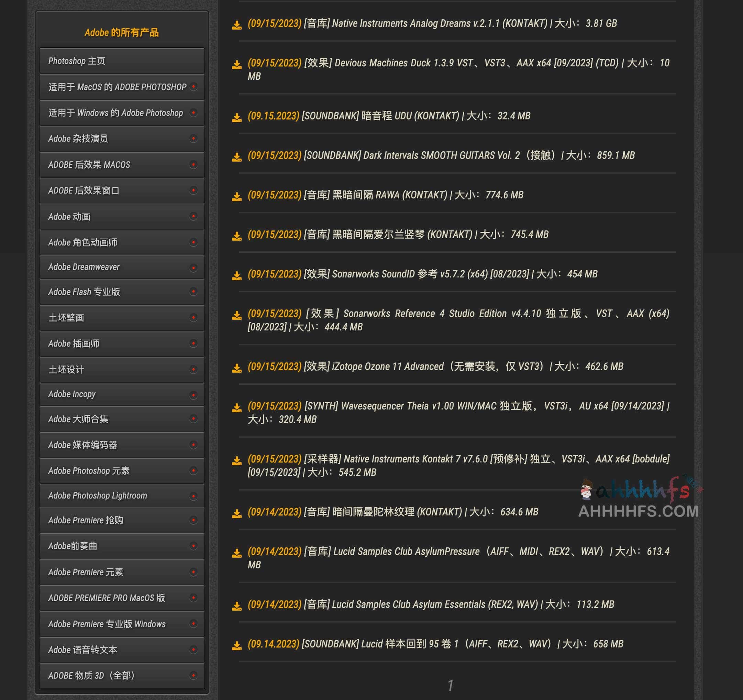Viewport: 743px width, 700px height.
Task: Open Adobe 杂技演员 menu item
Action: point(122,139)
